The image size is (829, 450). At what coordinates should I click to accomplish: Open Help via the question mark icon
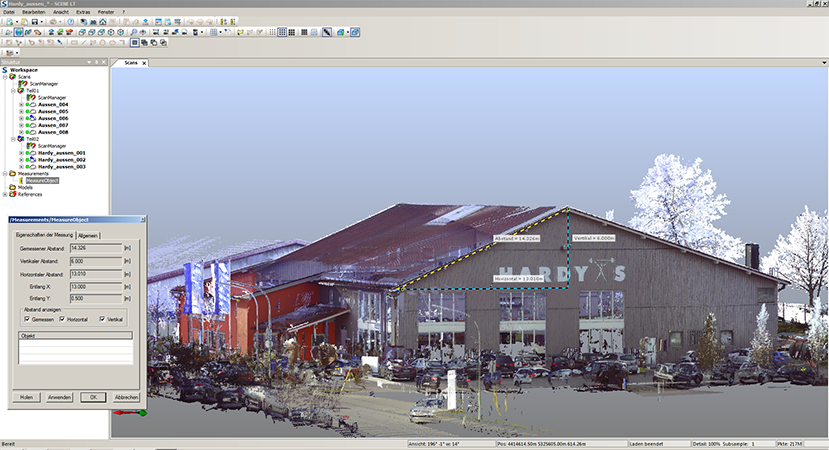71,22
